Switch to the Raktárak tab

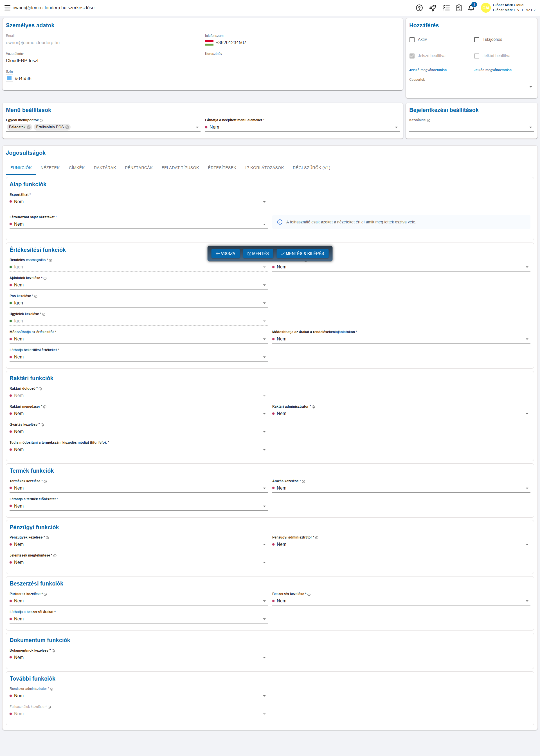105,168
